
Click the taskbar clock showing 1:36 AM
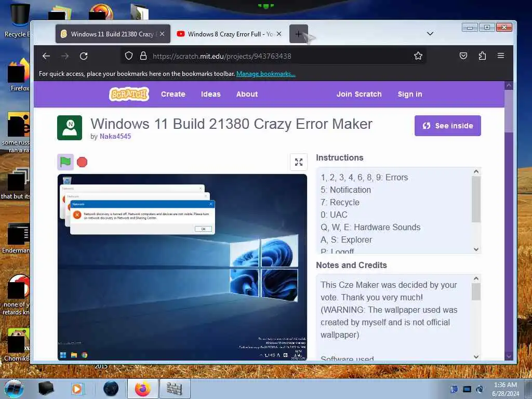[506, 389]
